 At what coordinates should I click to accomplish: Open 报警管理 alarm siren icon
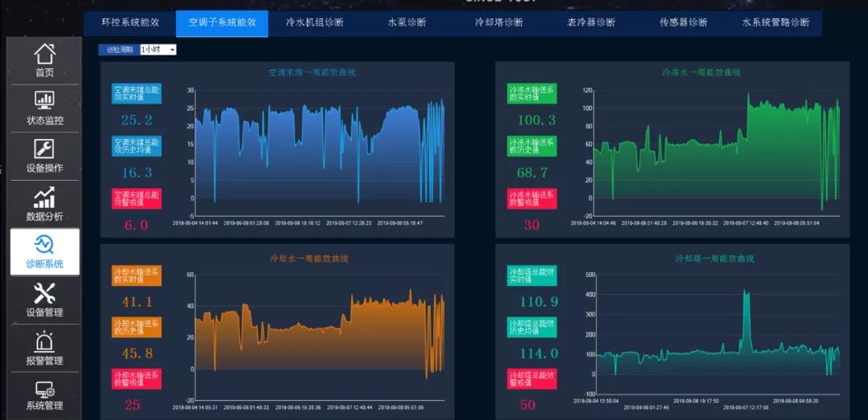45,342
